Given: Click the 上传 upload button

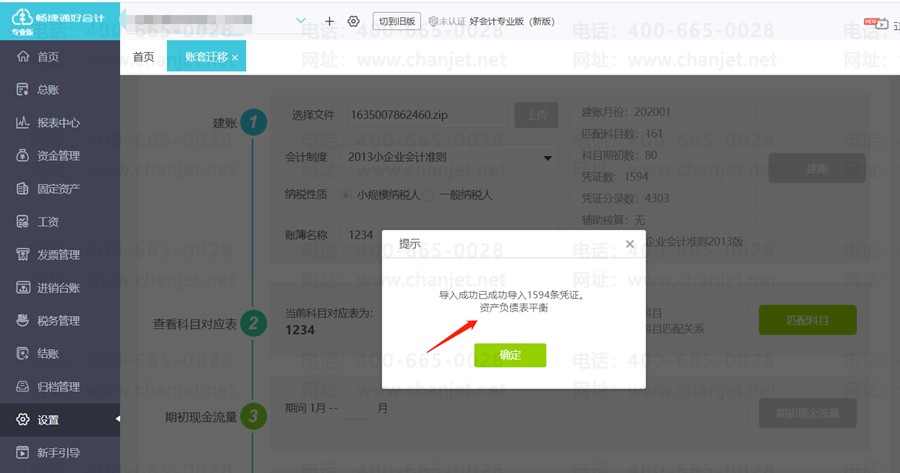Looking at the screenshot, I should click(x=536, y=115).
